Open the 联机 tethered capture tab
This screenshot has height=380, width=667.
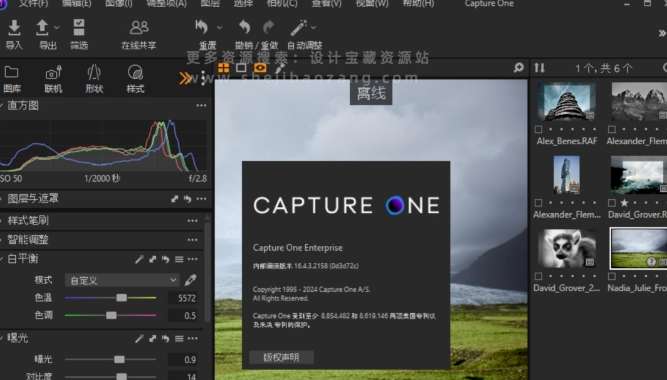click(53, 79)
